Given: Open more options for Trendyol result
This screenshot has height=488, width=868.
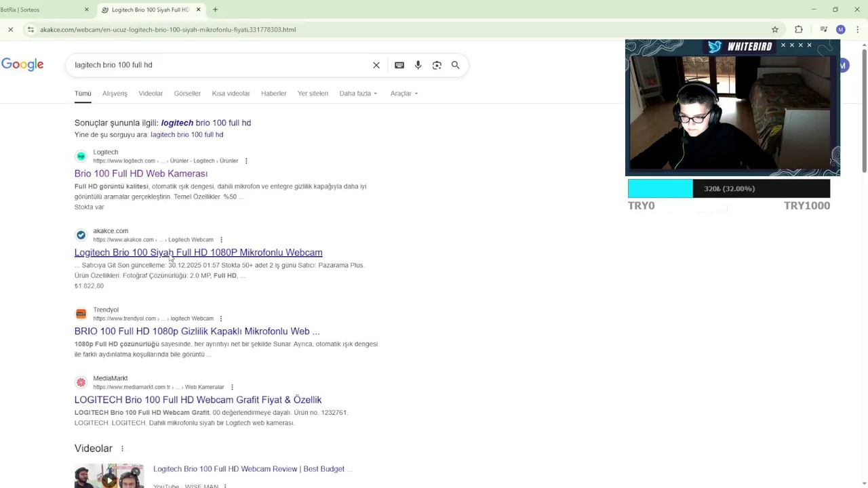Looking at the screenshot, I should pyautogui.click(x=221, y=319).
